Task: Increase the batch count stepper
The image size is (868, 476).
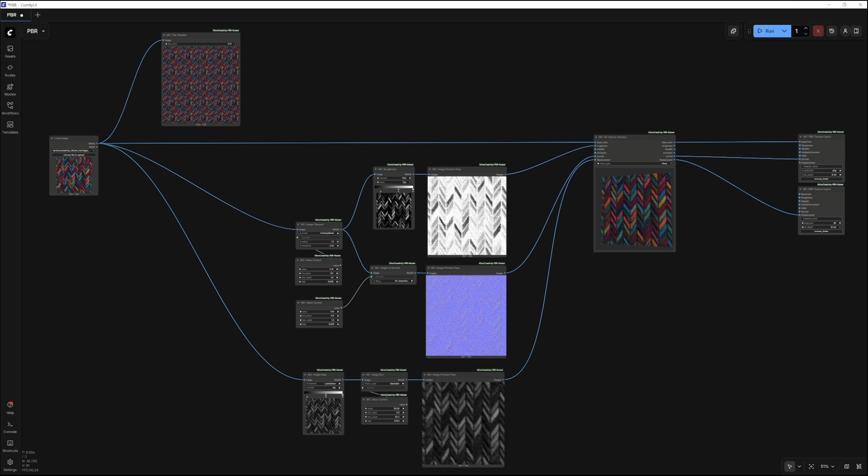Action: coord(806,28)
